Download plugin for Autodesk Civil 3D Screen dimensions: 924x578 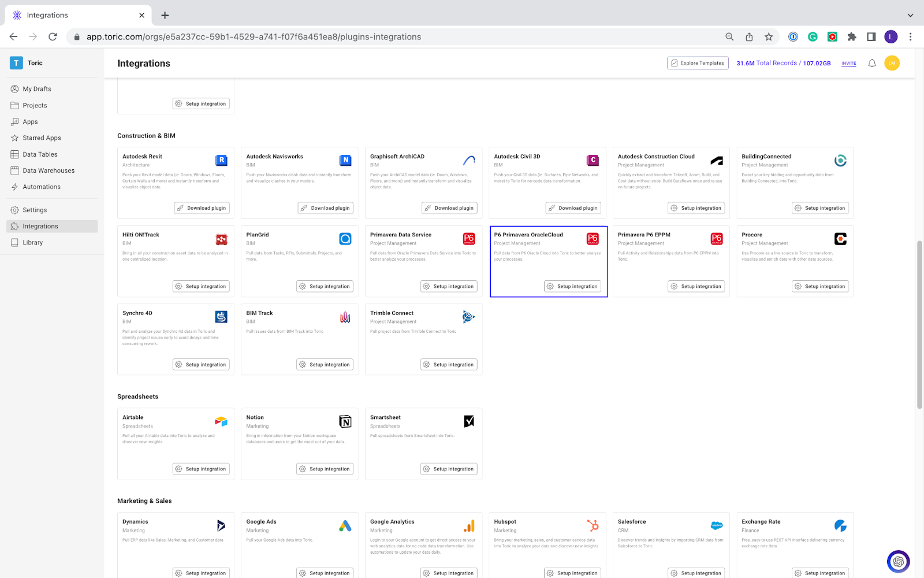point(573,208)
